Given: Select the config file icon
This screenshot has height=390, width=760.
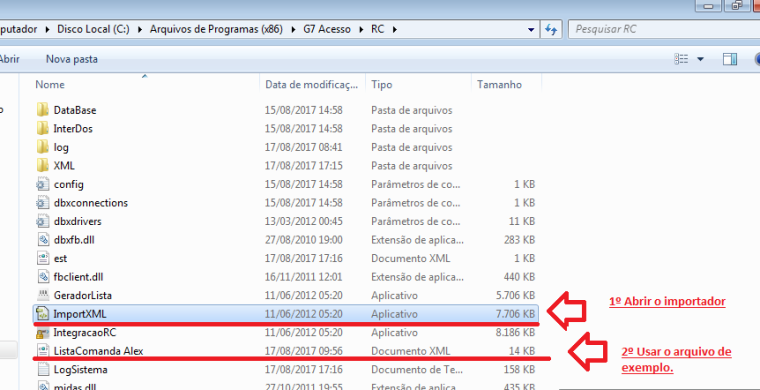Looking at the screenshot, I should [43, 184].
